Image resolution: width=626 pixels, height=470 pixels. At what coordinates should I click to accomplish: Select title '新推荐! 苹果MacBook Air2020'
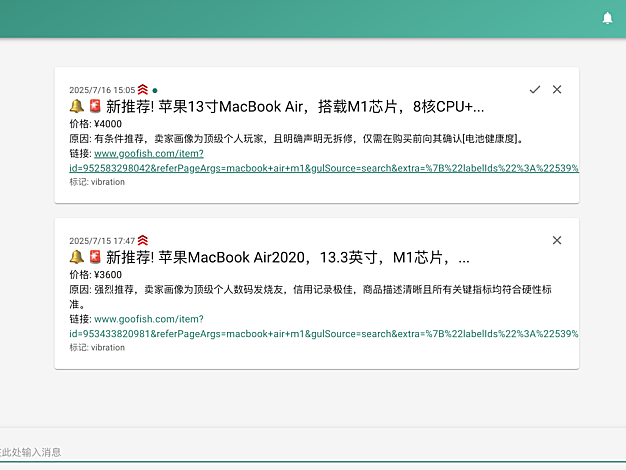click(206, 258)
